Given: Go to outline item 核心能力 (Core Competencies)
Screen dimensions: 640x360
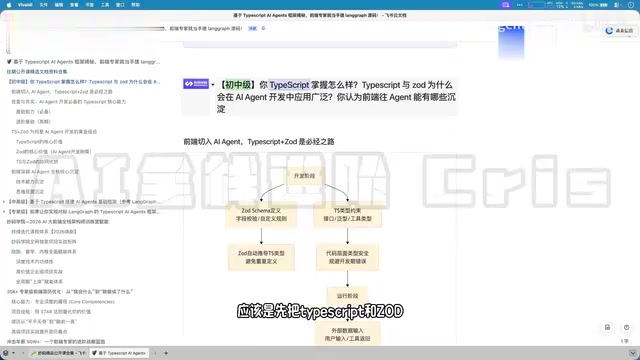Looking at the screenshot, I should point(63,302).
